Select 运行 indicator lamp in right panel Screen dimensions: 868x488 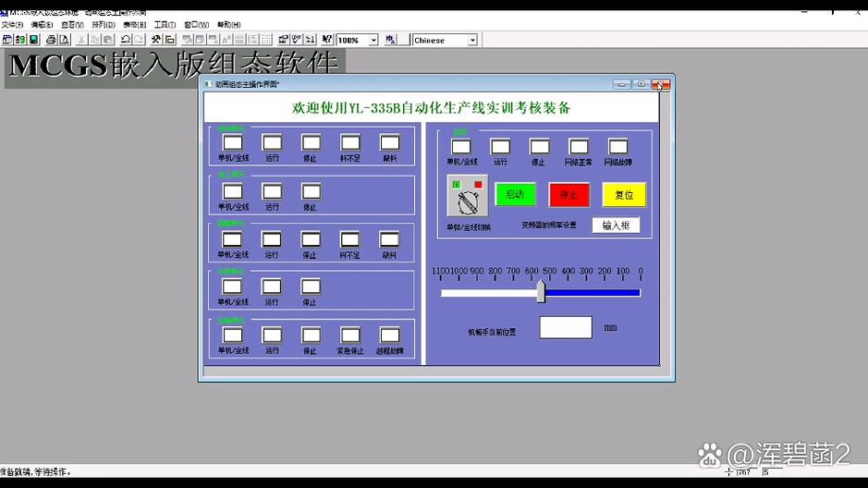(500, 147)
